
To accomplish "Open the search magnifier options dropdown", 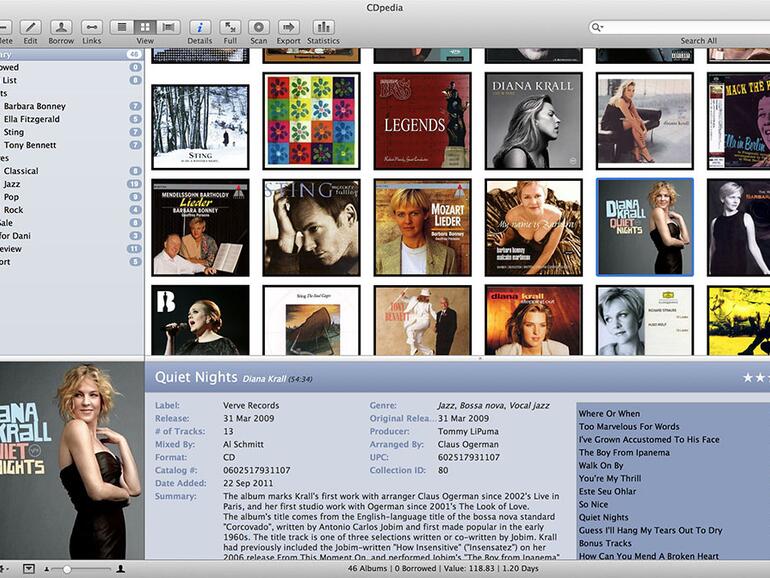I will tap(597, 27).
